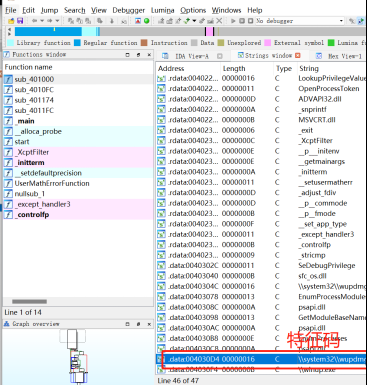Switch to the IDA View-A tab
Image resolution: width=367 pixels, height=385 pixels.
(x=192, y=56)
